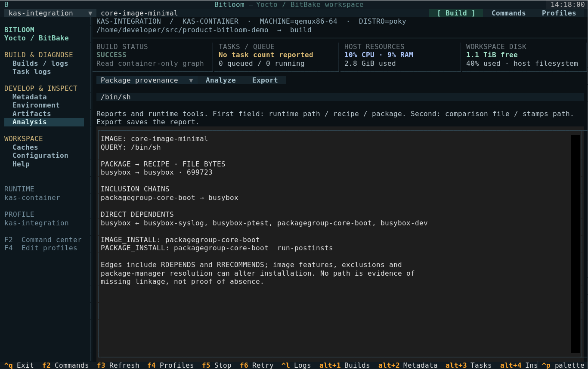Screen dimensions: 588x369
Task: Click '40% used · host filesystem' text
Action: point(522,64)
